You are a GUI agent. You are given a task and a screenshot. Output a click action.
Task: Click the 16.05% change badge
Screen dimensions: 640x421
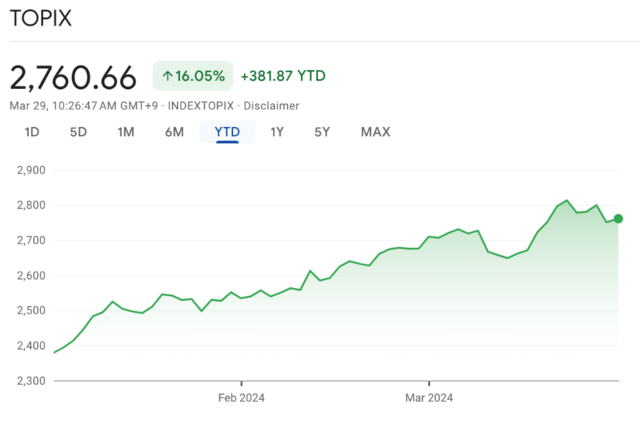tap(193, 76)
